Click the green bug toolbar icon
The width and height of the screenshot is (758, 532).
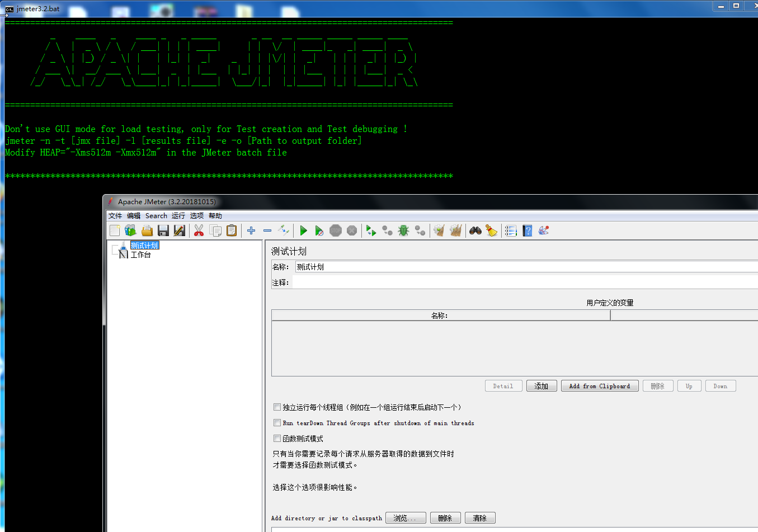pos(403,230)
